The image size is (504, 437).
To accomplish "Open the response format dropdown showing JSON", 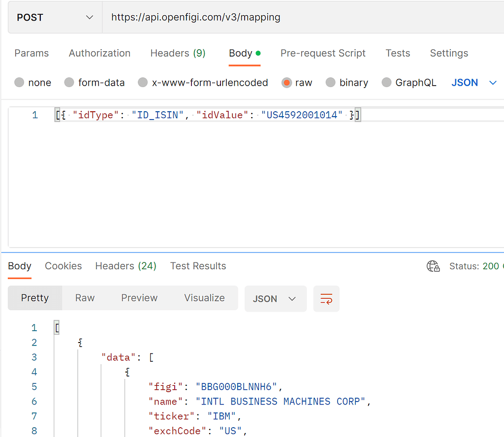I will [x=275, y=298].
